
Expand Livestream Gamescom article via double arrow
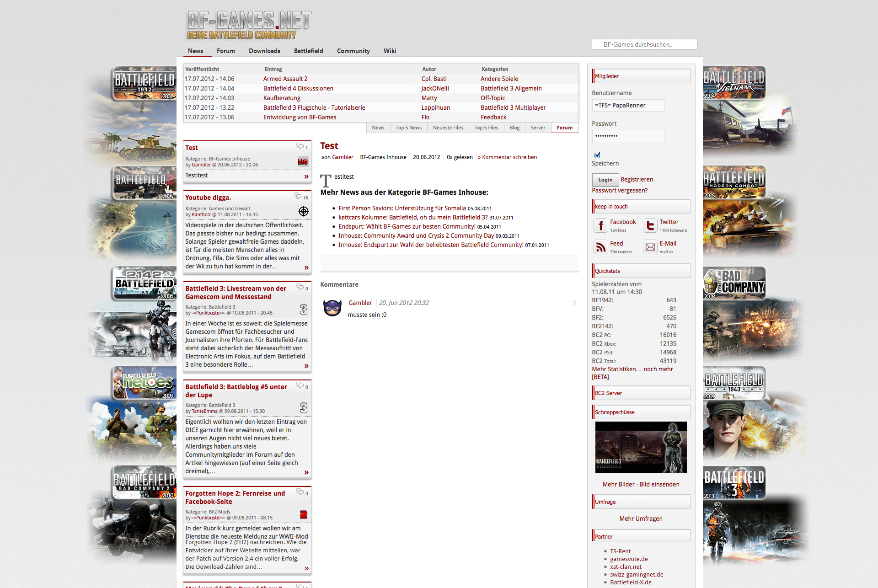pyautogui.click(x=306, y=366)
